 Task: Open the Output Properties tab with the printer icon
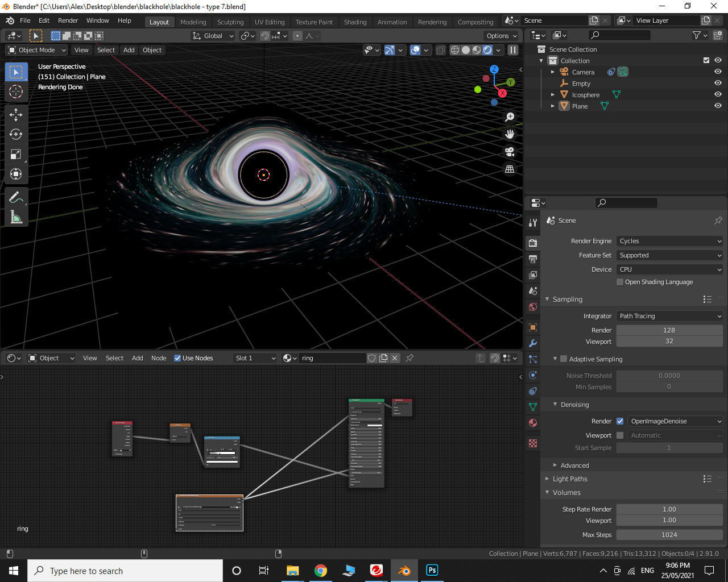532,259
